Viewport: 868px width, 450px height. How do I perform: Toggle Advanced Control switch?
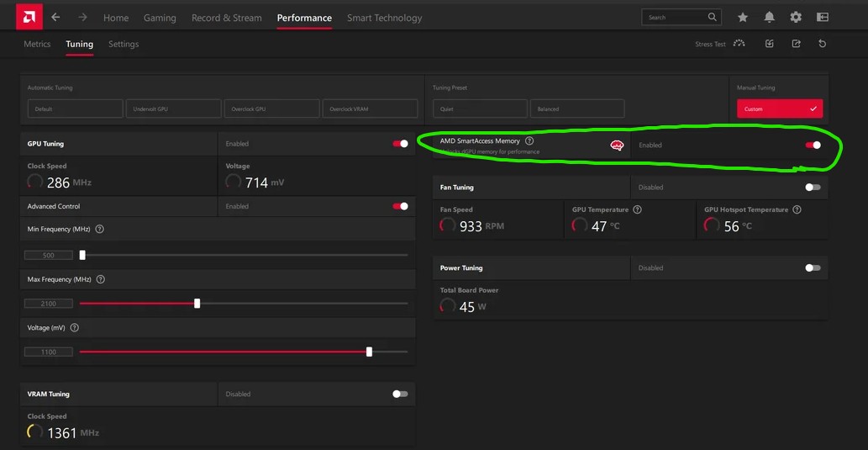(x=400, y=206)
